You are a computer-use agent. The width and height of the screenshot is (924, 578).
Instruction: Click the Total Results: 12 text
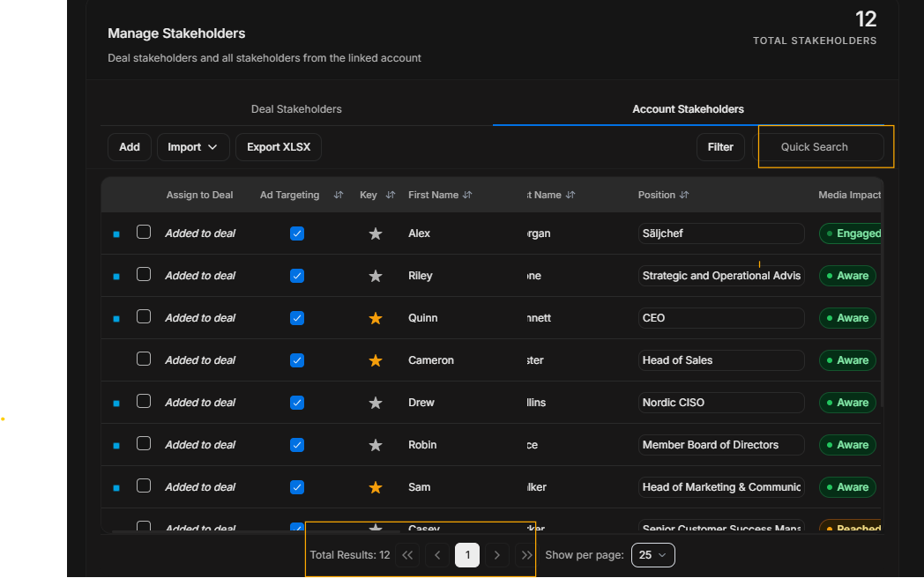350,555
